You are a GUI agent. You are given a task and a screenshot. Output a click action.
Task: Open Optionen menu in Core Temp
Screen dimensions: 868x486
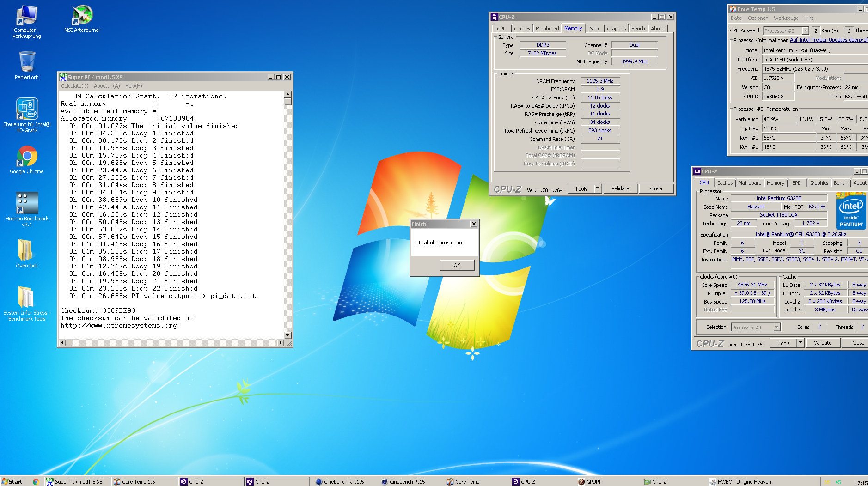click(x=758, y=18)
